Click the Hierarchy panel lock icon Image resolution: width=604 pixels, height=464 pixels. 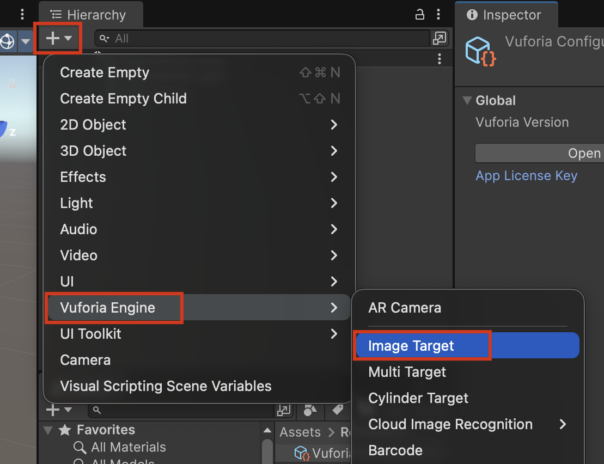(419, 14)
